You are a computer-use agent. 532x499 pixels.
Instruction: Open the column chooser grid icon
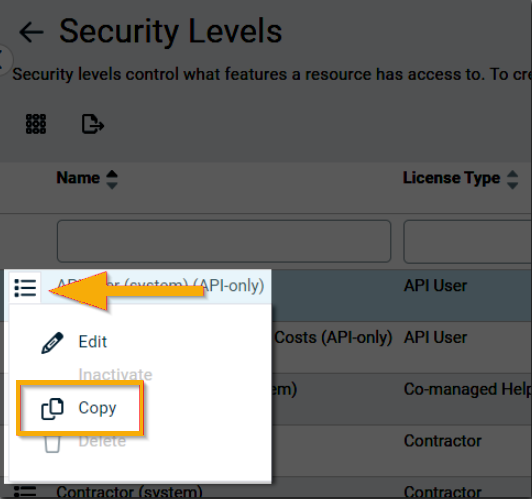coord(36,124)
